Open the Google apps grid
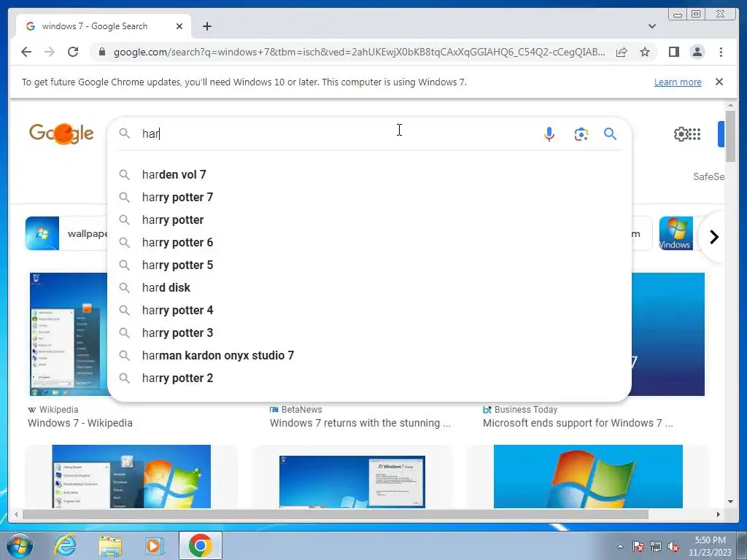This screenshot has width=747, height=560. click(x=694, y=134)
